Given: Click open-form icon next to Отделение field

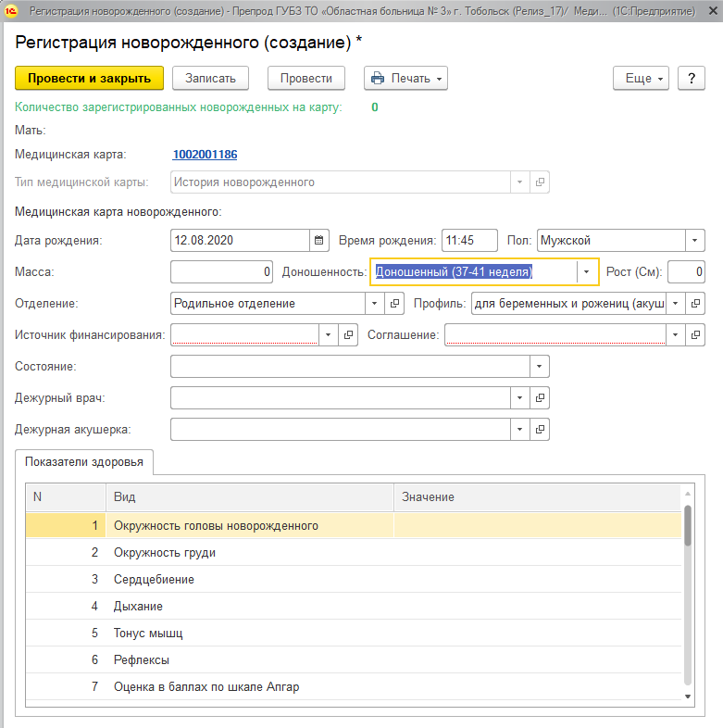Looking at the screenshot, I should (x=395, y=303).
